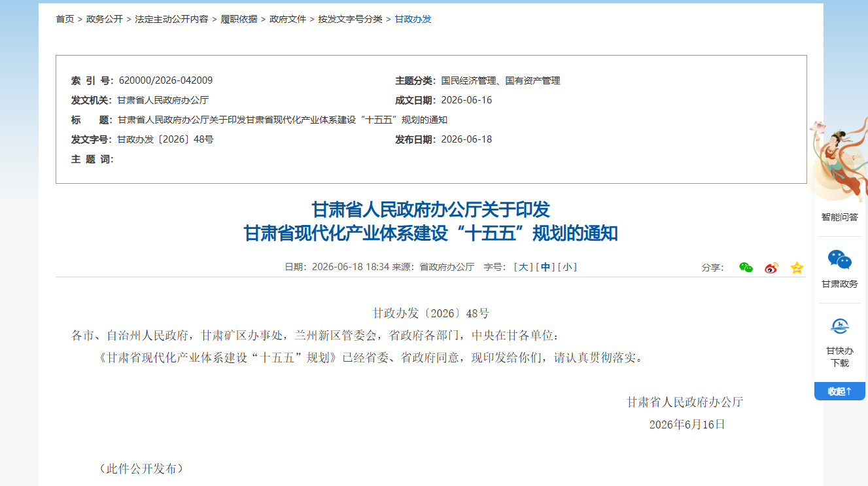Open 法定主动公开内容 breadcrumb link
The image size is (868, 486).
(x=171, y=19)
